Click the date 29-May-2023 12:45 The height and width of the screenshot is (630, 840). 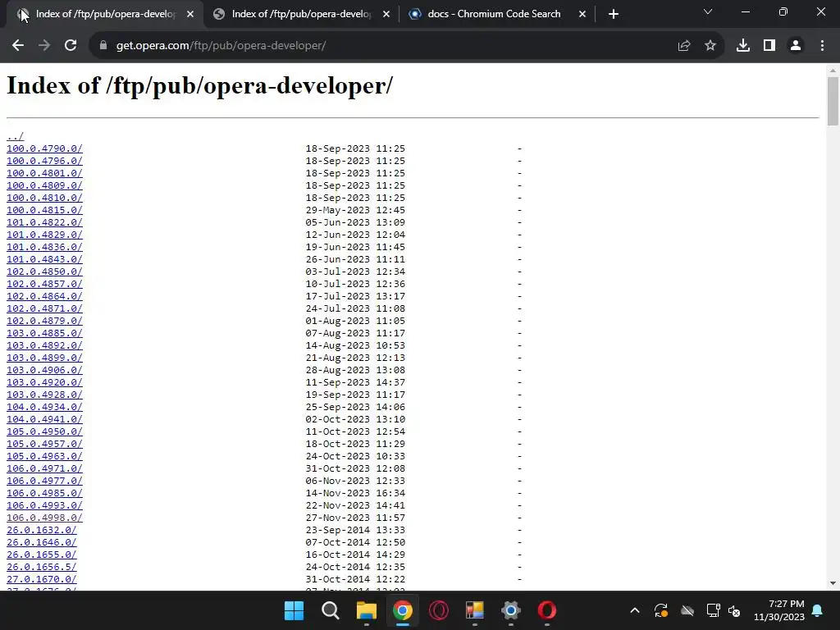pyautogui.click(x=355, y=210)
